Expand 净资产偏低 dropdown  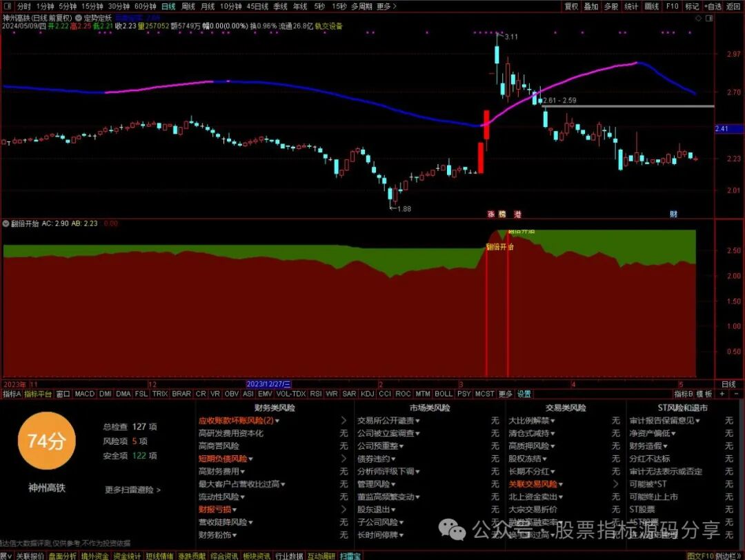coord(673,434)
